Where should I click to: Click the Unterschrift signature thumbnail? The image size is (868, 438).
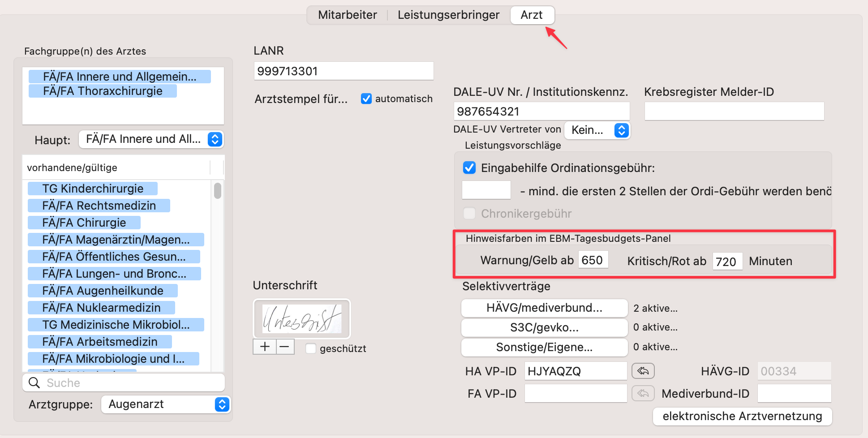(302, 319)
